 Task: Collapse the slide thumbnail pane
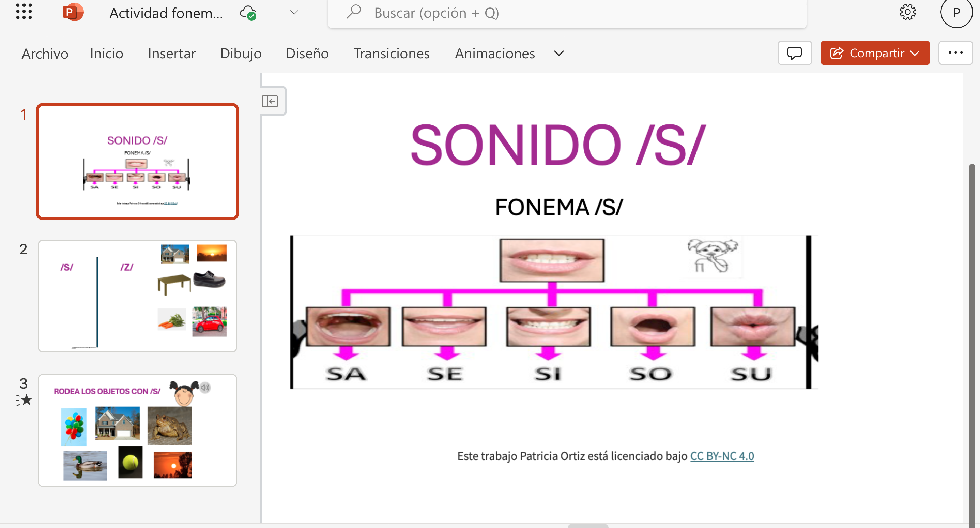pyautogui.click(x=271, y=101)
